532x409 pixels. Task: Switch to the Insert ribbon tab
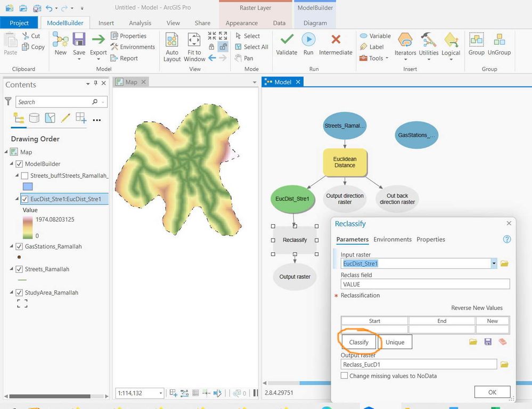(106, 23)
